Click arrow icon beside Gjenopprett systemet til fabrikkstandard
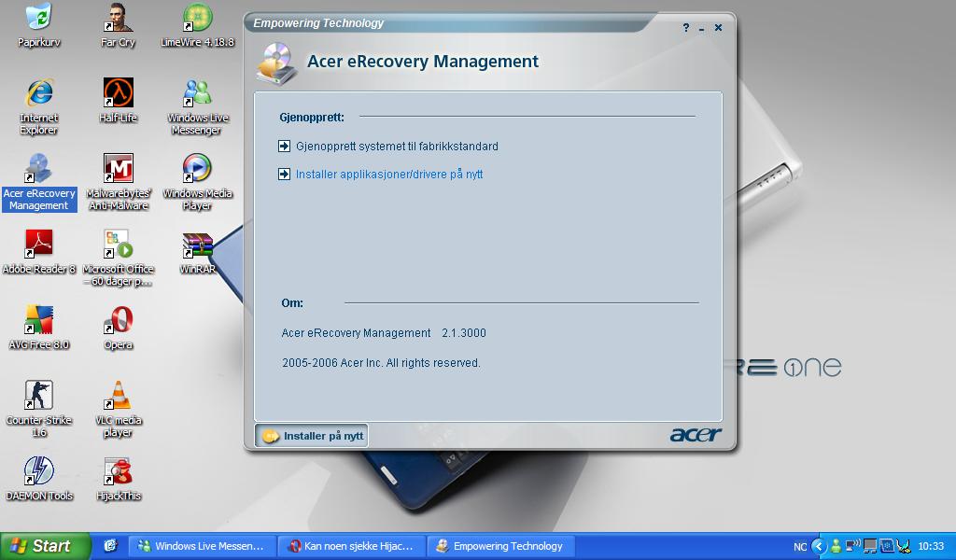The height and width of the screenshot is (560, 956). click(x=284, y=147)
